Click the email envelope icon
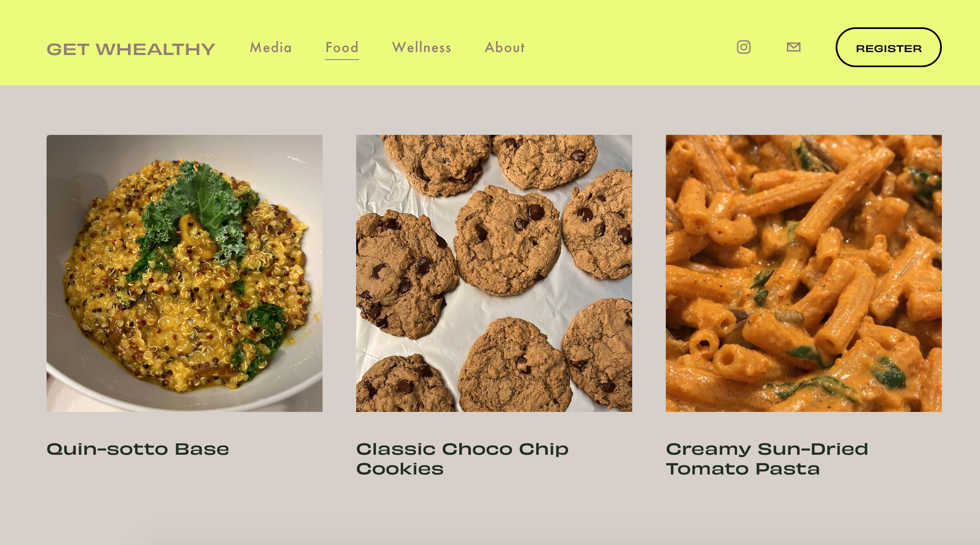The image size is (980, 545). tap(793, 47)
